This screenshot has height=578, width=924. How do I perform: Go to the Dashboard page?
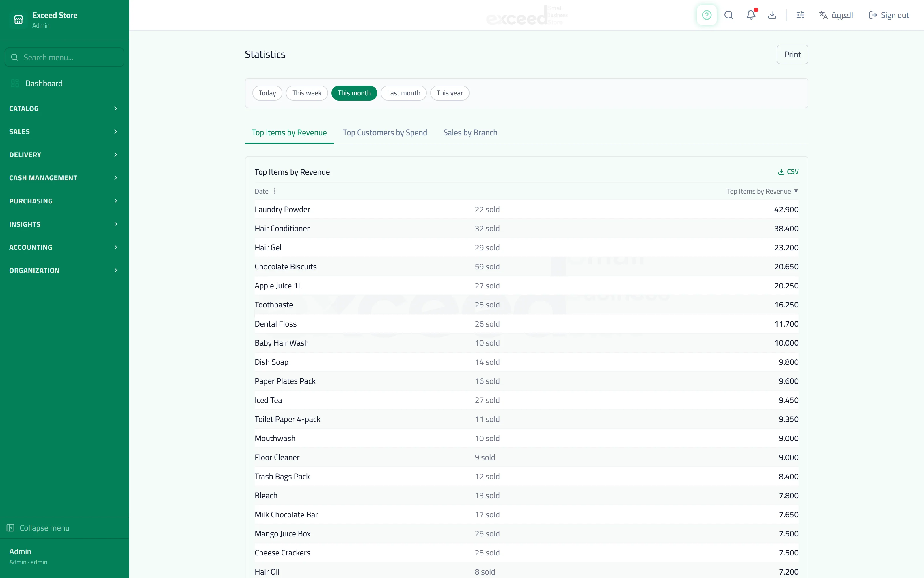click(64, 83)
